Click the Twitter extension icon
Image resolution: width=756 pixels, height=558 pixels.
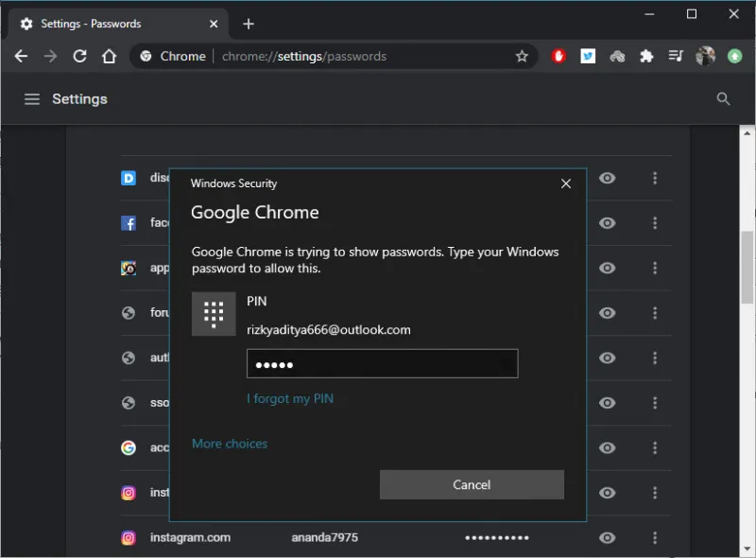point(588,57)
